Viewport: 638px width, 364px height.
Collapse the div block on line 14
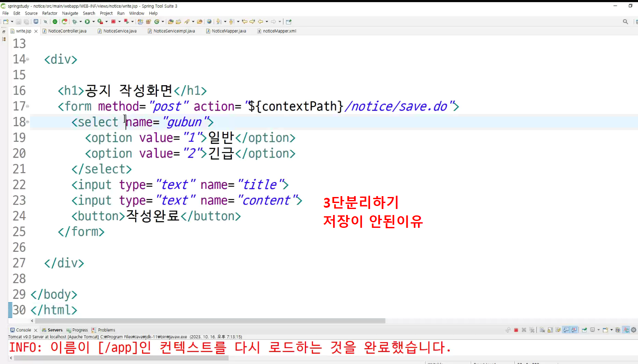click(28, 59)
